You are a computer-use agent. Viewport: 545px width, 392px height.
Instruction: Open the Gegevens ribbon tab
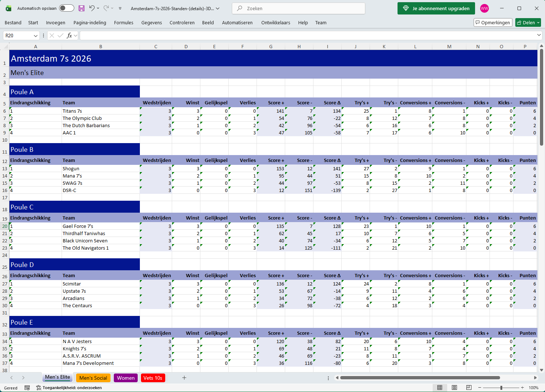click(151, 22)
